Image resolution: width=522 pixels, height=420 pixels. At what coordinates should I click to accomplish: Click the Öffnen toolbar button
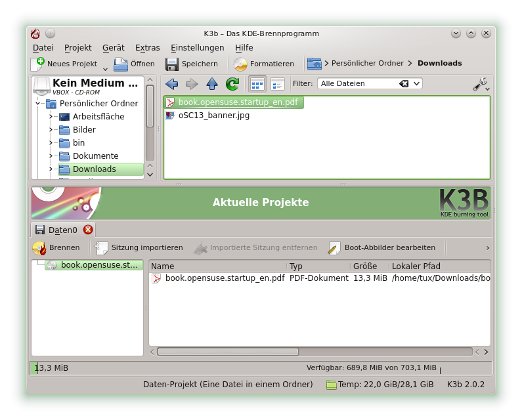[x=134, y=64]
